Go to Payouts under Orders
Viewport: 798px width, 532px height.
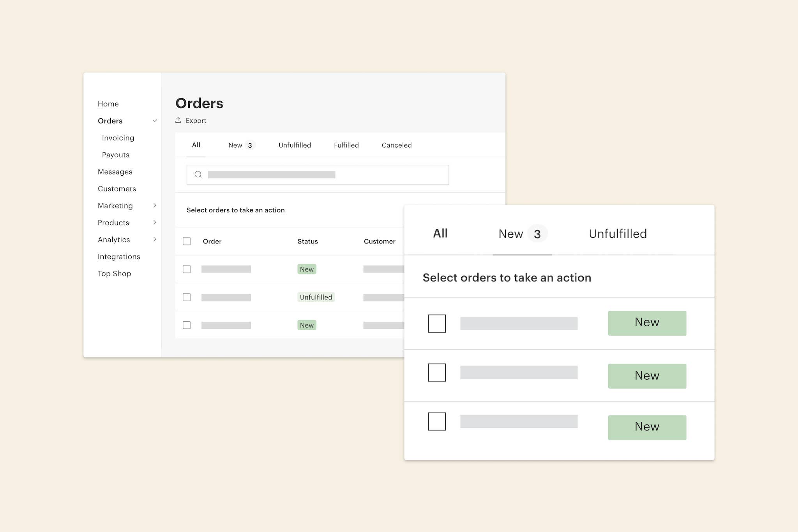click(116, 155)
